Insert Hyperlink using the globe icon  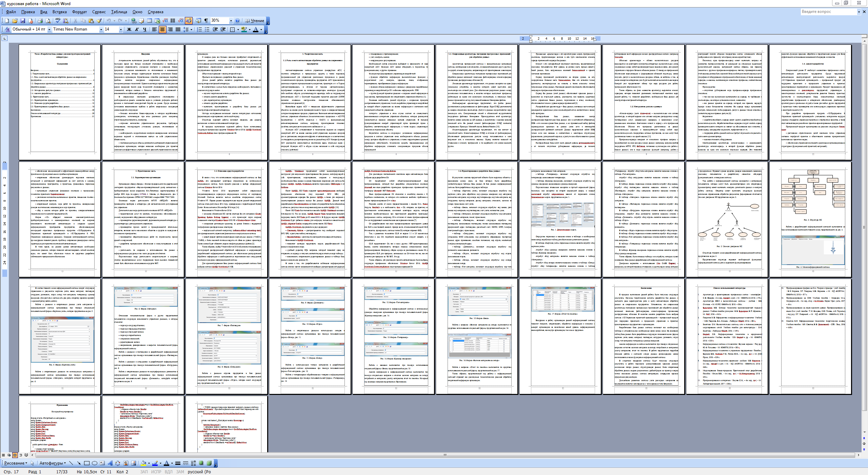(134, 21)
